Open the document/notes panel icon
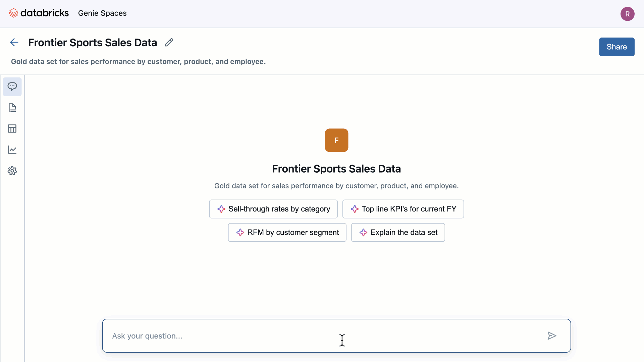This screenshot has width=644, height=362. [12, 107]
